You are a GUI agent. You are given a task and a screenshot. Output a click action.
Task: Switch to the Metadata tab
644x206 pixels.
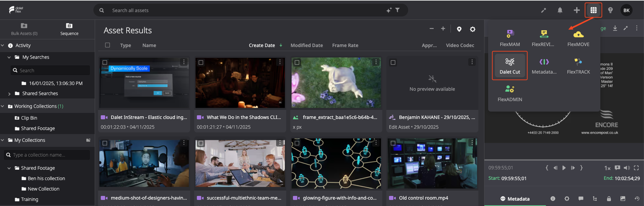[515, 199]
